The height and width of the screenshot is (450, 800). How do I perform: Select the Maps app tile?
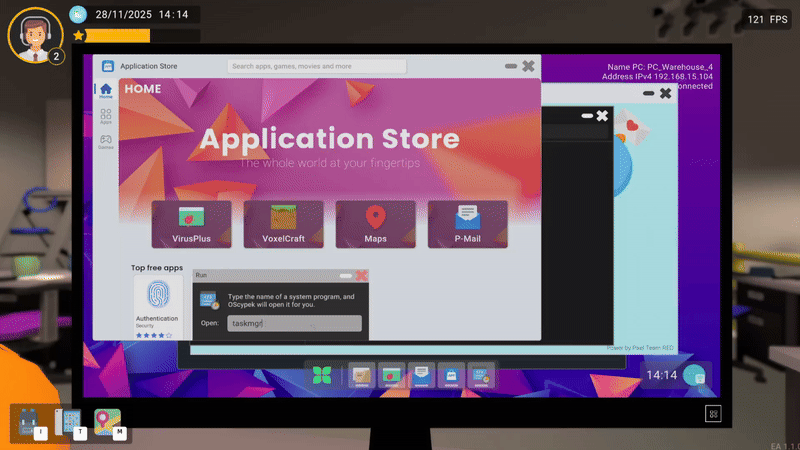pos(375,223)
